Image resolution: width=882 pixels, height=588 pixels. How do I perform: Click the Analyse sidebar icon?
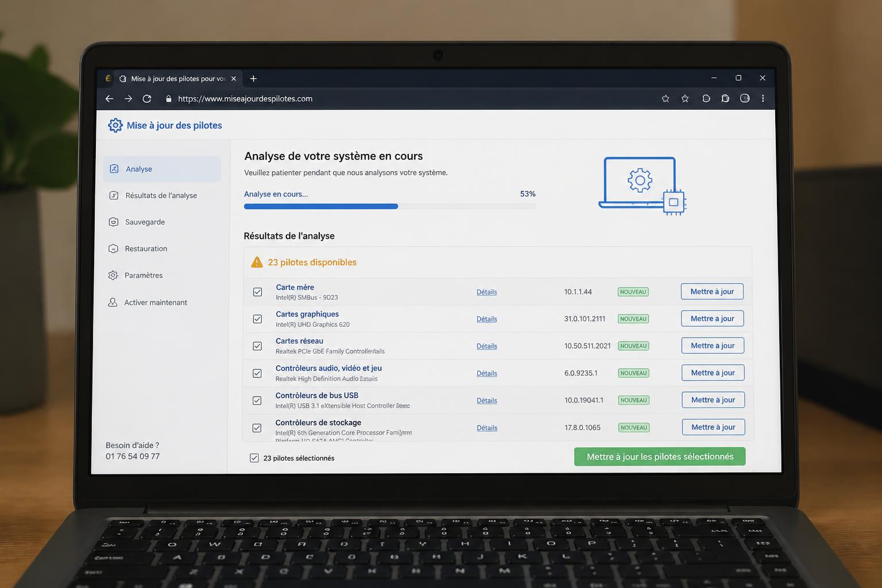point(114,169)
